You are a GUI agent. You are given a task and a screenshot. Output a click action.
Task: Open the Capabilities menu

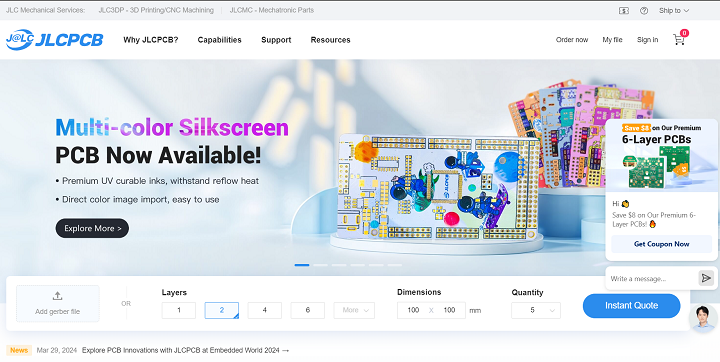219,40
